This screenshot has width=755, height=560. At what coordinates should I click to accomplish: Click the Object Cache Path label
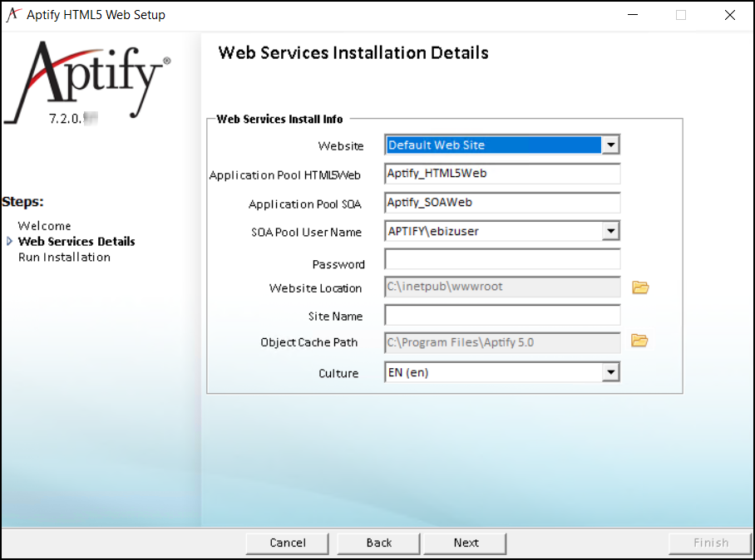coord(309,342)
